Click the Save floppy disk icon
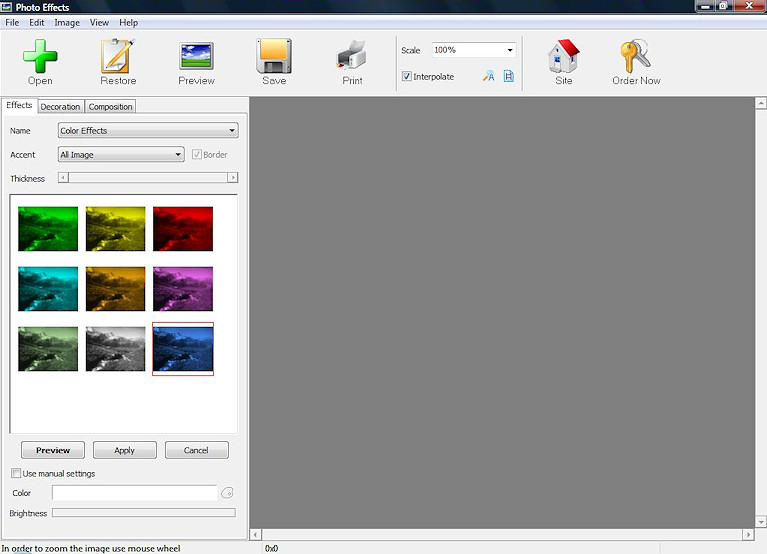The height and width of the screenshot is (554, 767). [273, 55]
